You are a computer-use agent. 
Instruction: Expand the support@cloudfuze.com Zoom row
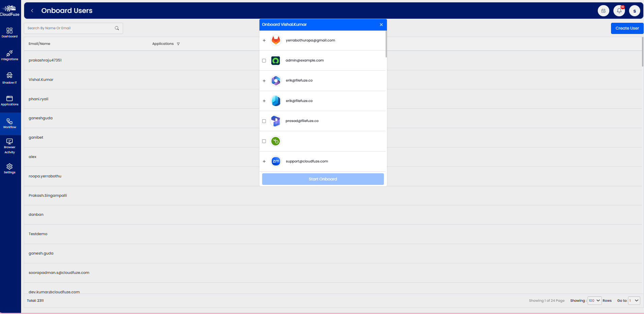coord(264,161)
